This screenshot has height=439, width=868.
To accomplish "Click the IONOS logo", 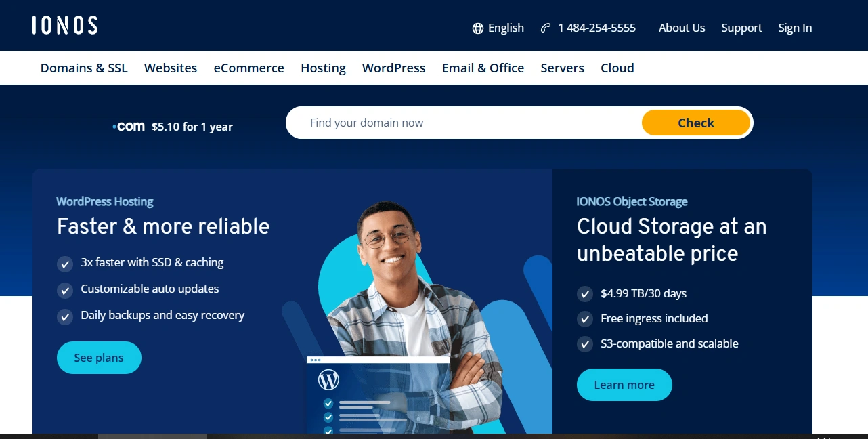I will (x=65, y=26).
